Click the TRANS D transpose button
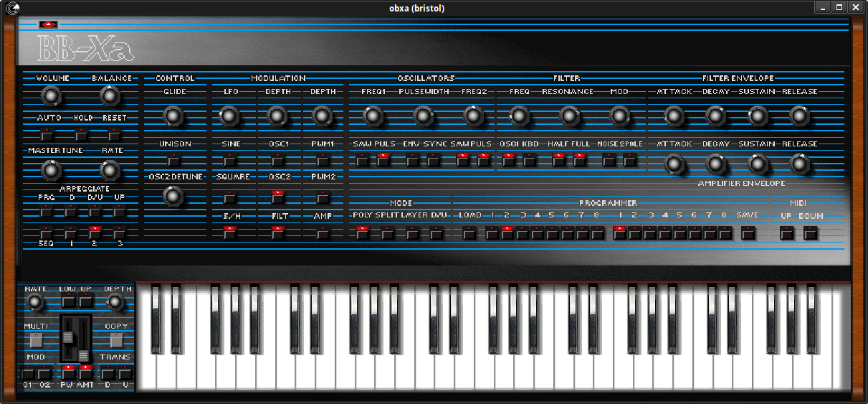This screenshot has width=868, height=404. 108,373
